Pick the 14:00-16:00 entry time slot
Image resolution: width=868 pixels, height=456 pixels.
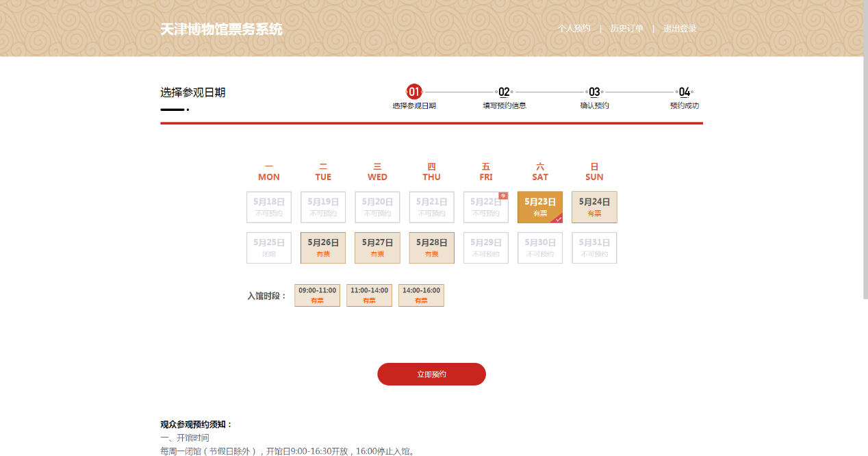tap(421, 295)
